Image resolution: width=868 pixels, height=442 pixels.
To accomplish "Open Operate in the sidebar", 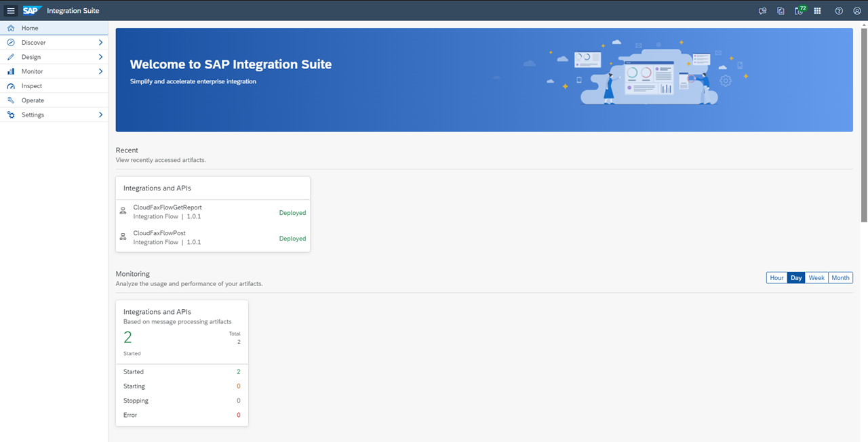I will pyautogui.click(x=33, y=100).
